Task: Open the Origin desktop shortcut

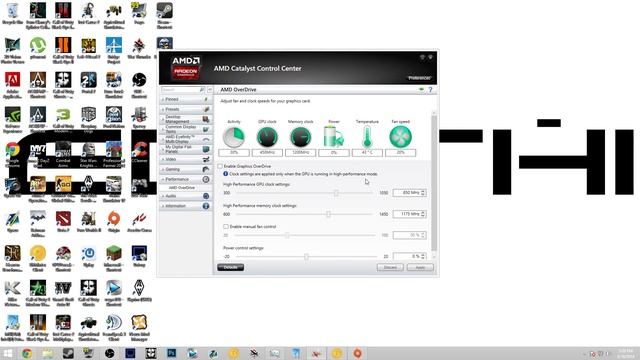Action: (114, 222)
